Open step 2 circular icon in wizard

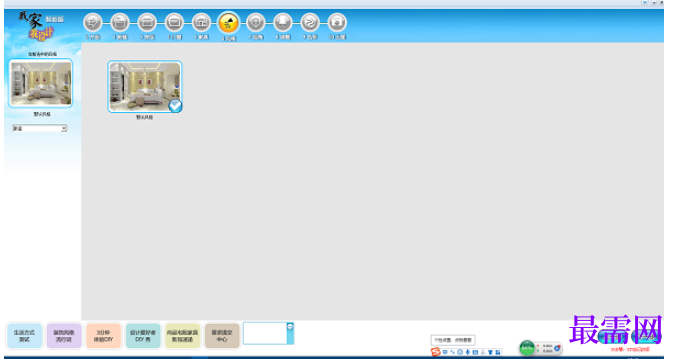click(x=120, y=22)
